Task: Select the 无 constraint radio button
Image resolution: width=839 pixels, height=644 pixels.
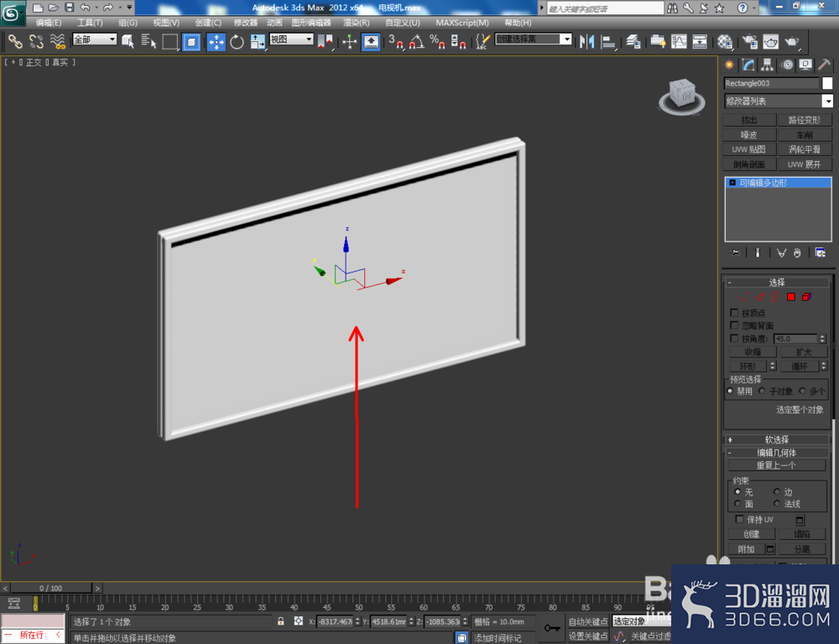Action: click(x=737, y=491)
